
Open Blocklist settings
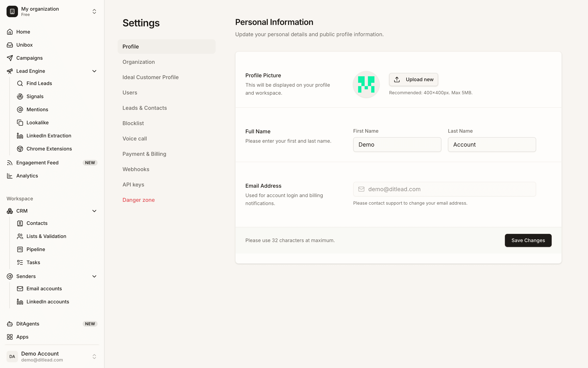(x=166, y=123)
